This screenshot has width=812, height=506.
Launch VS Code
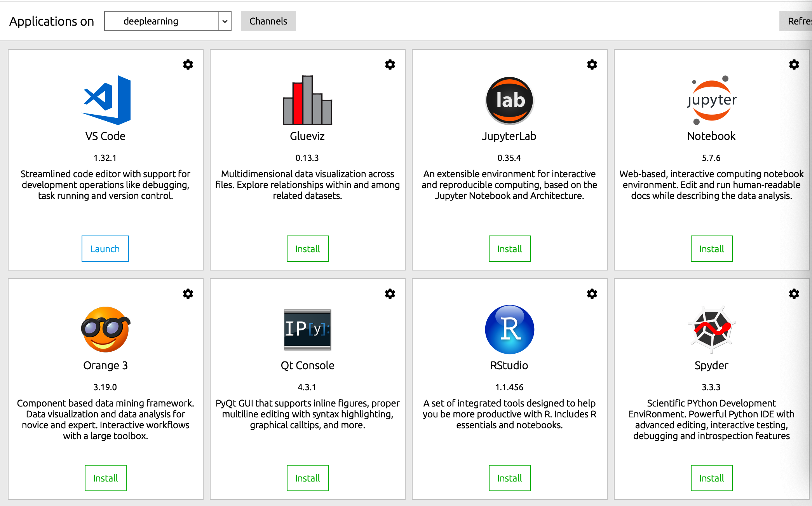[x=105, y=249]
